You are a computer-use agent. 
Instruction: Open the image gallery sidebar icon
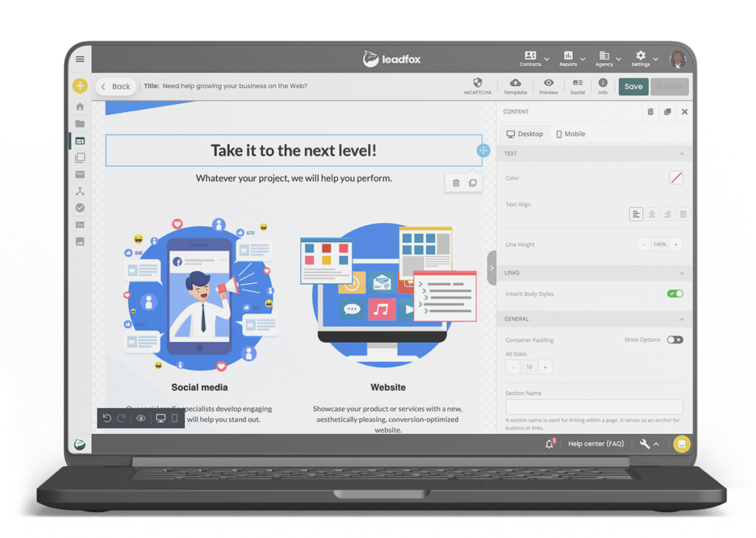click(x=80, y=241)
